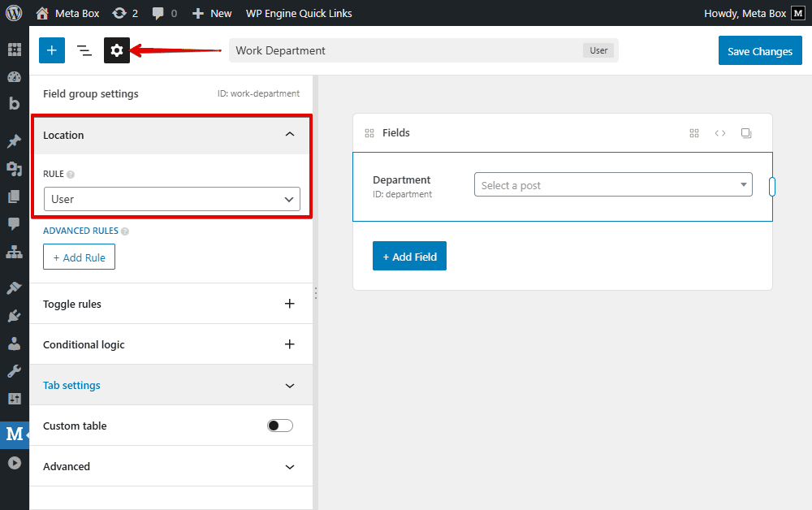
Task: Click the Save Changes button
Action: click(759, 51)
